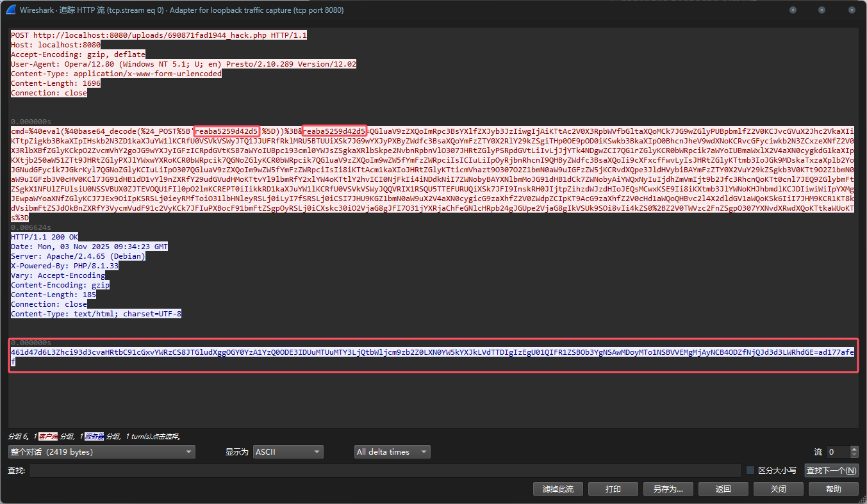Close the Follow HTTP Stream window

pyautogui.click(x=852, y=10)
